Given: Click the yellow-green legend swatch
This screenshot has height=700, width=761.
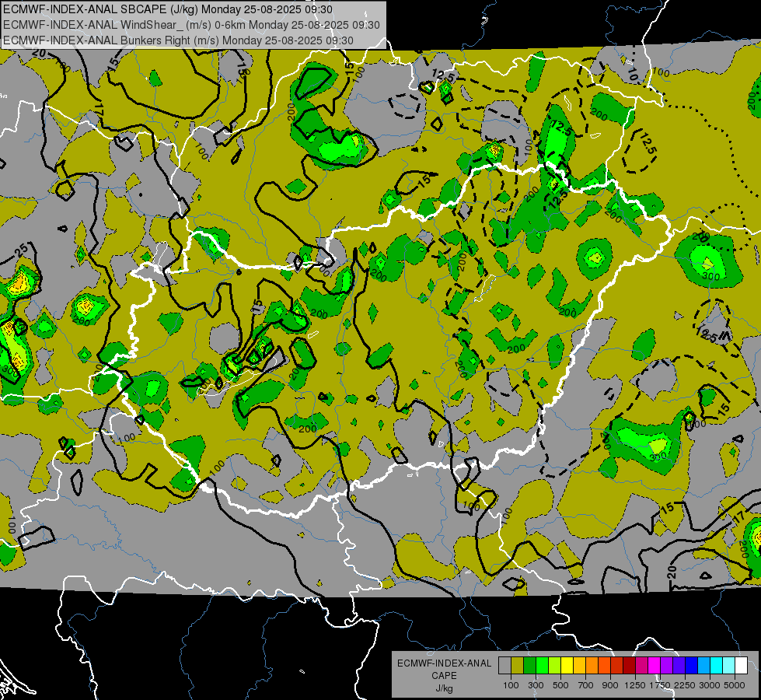Looking at the screenshot, I should coord(555,666).
